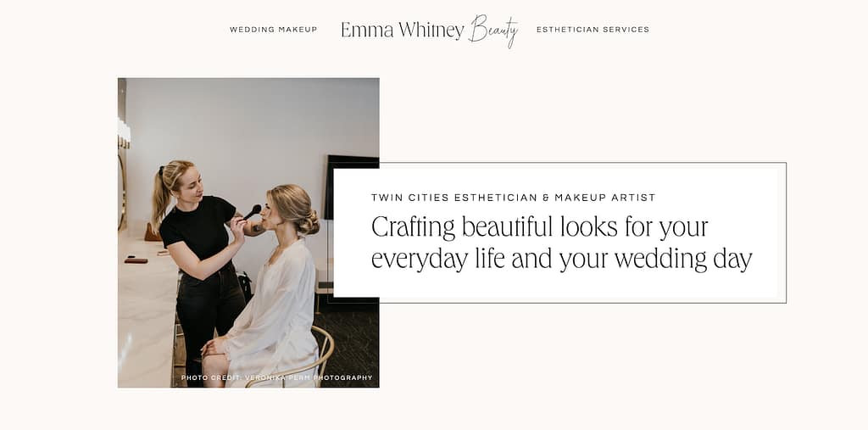The image size is (868, 430).
Task: Click the makeup brush in the photo
Action: click(251, 212)
